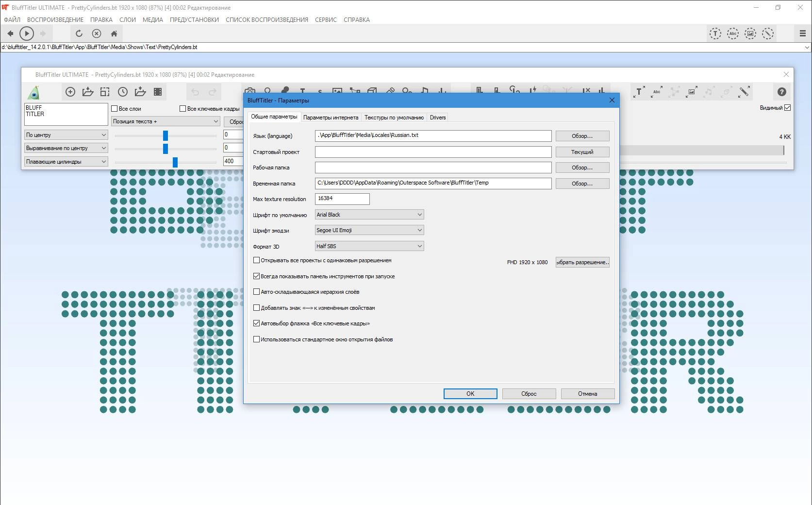Click the add (plus circle) icon
812x505 pixels.
tap(70, 92)
